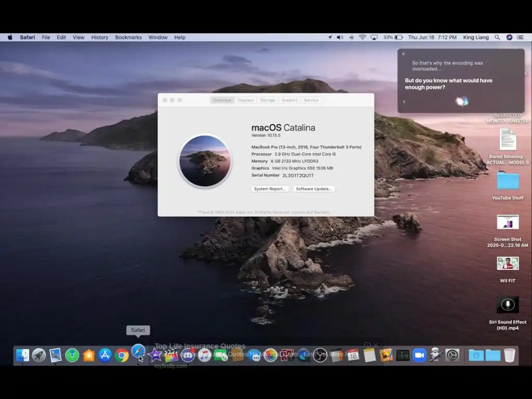
Task: Switch to the Storage tab
Action: [x=268, y=100]
